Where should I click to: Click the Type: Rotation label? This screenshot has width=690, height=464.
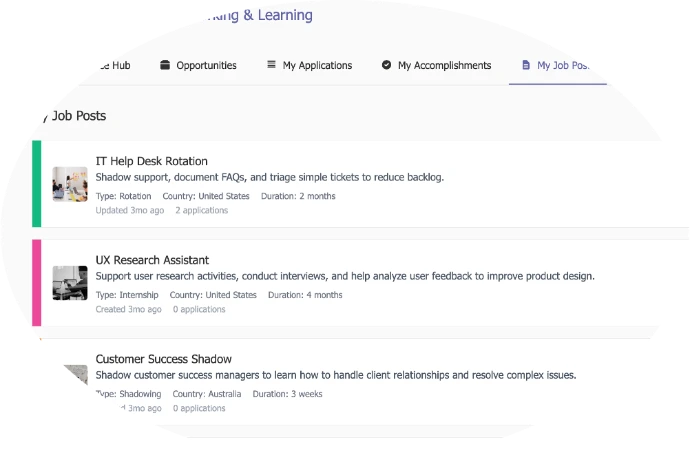click(123, 196)
